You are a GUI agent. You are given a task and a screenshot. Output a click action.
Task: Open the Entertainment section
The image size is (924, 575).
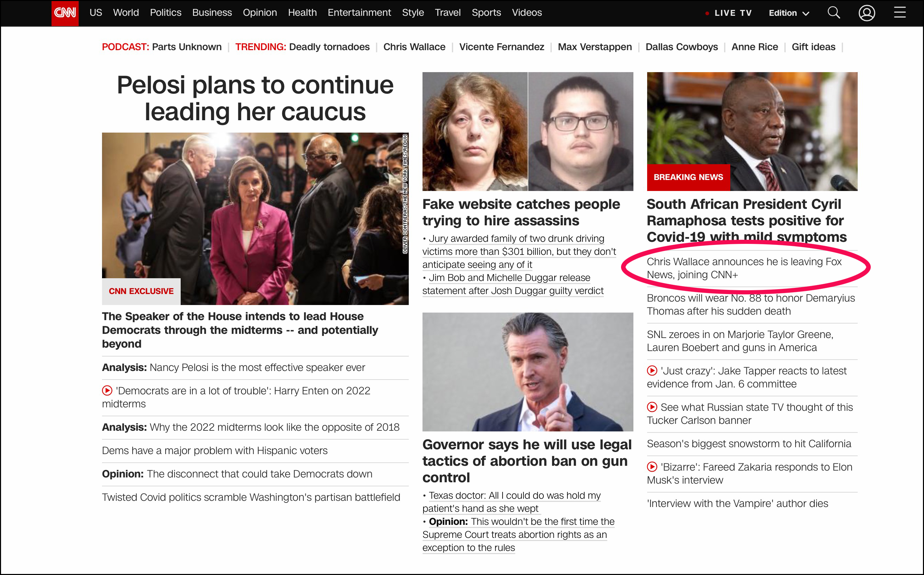pyautogui.click(x=359, y=13)
